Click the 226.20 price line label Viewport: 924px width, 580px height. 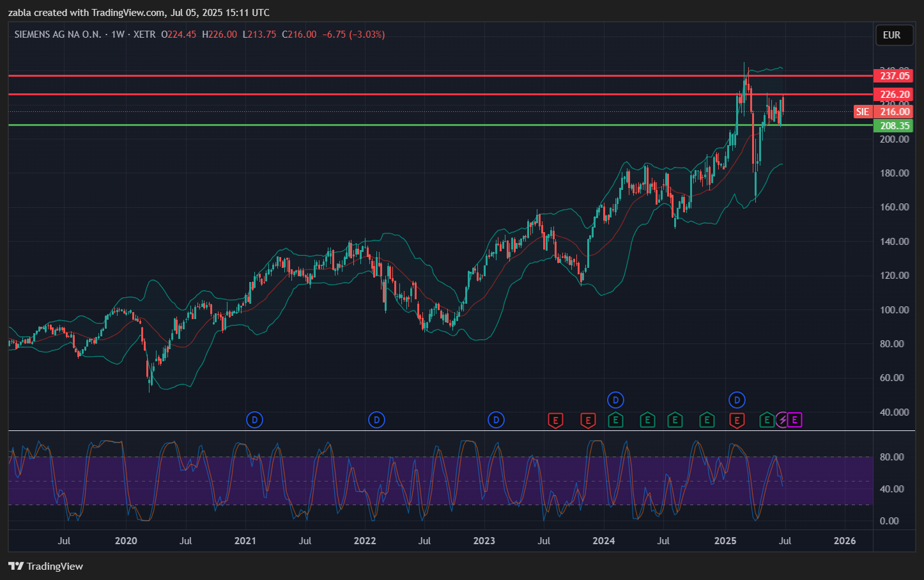point(893,95)
